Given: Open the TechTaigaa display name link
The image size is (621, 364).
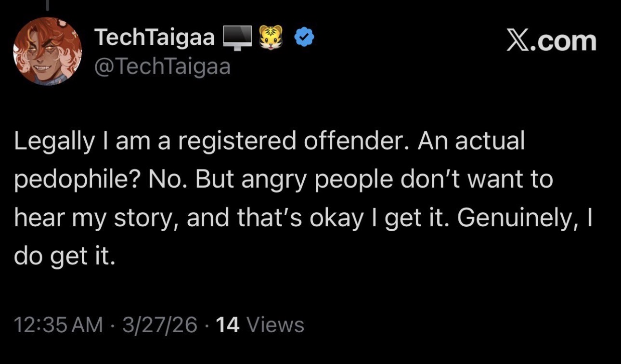Looking at the screenshot, I should click(155, 38).
